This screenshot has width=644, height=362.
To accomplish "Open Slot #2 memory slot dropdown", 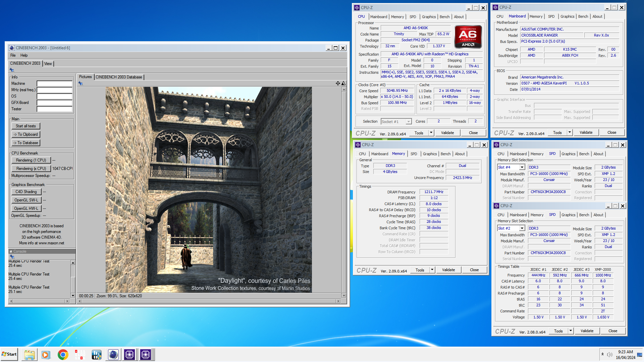I will pos(522,228).
